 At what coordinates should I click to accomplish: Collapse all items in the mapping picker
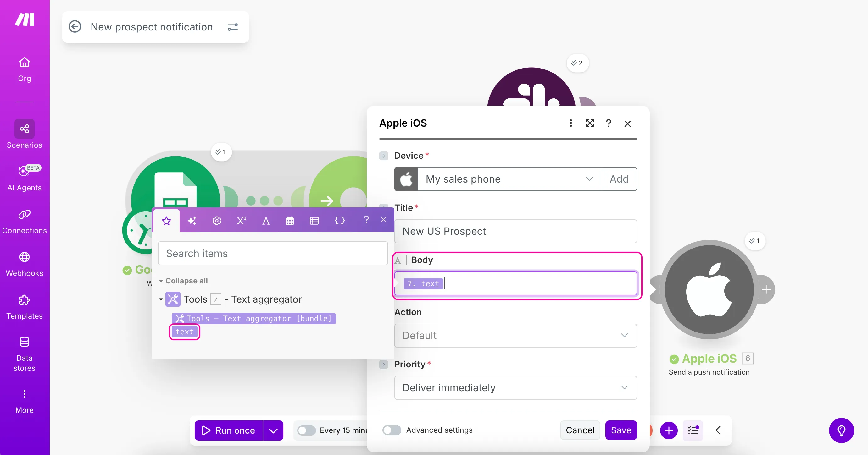183,281
